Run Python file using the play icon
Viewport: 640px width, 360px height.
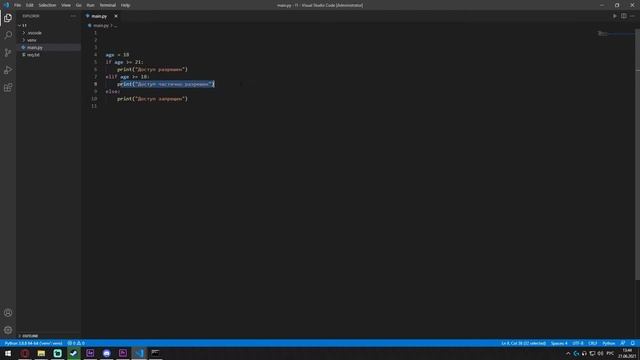(615, 16)
